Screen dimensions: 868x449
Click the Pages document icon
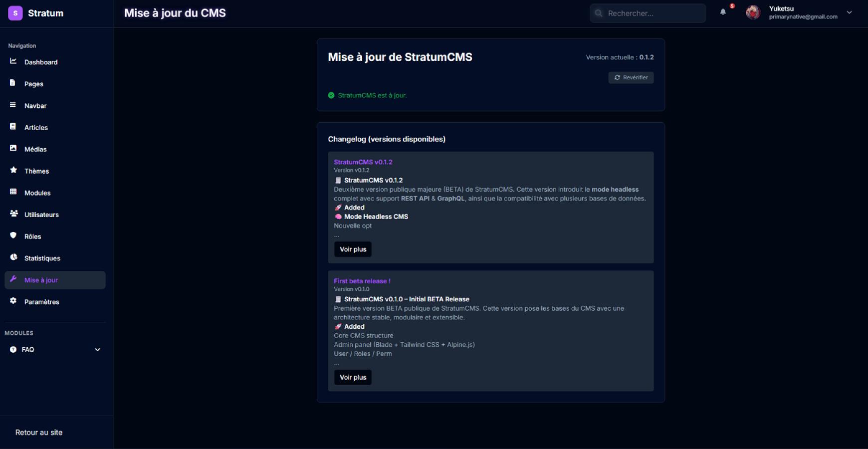click(13, 83)
